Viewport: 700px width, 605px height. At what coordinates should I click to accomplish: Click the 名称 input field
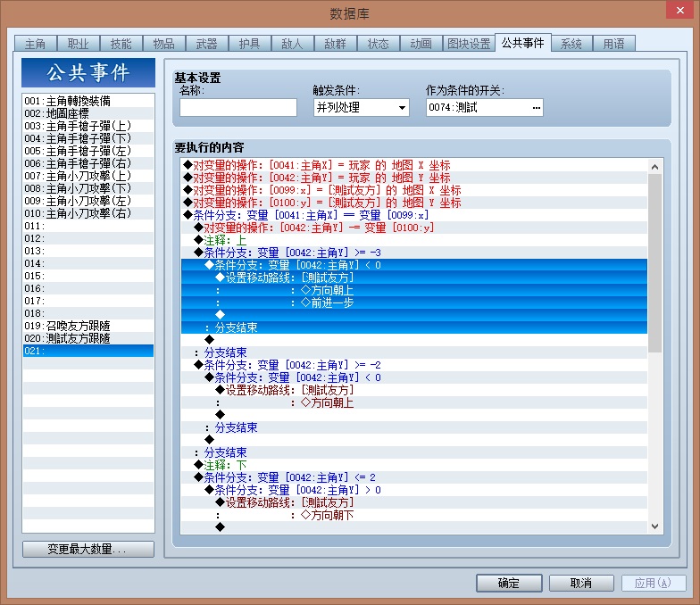tap(237, 107)
